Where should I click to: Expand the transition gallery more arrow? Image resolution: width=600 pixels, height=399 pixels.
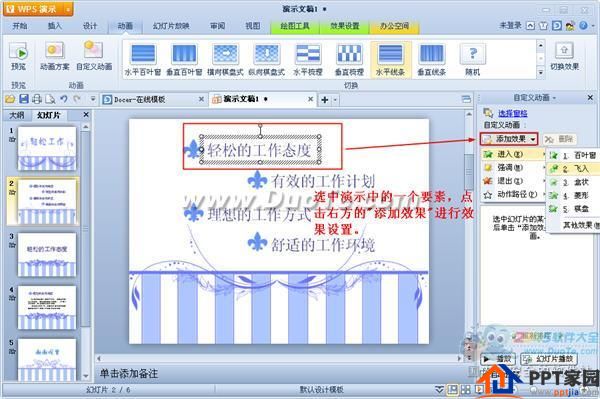(x=541, y=72)
